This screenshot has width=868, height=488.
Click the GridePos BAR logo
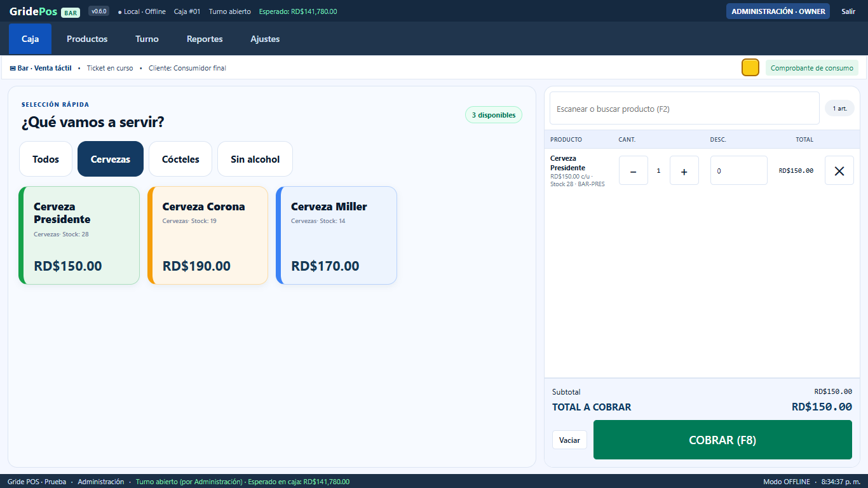44,11
